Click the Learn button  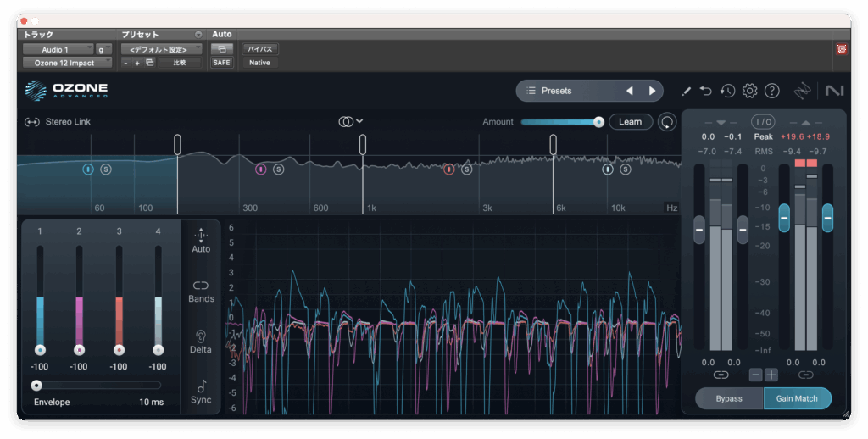630,122
